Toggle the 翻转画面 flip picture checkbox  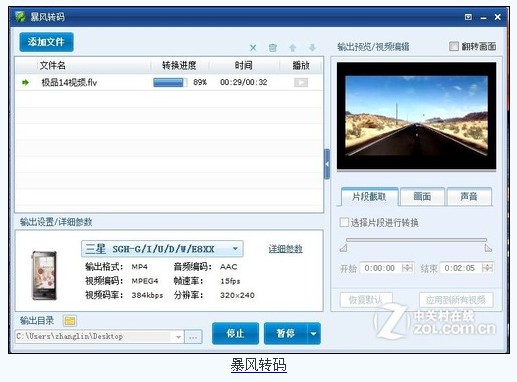(454, 46)
